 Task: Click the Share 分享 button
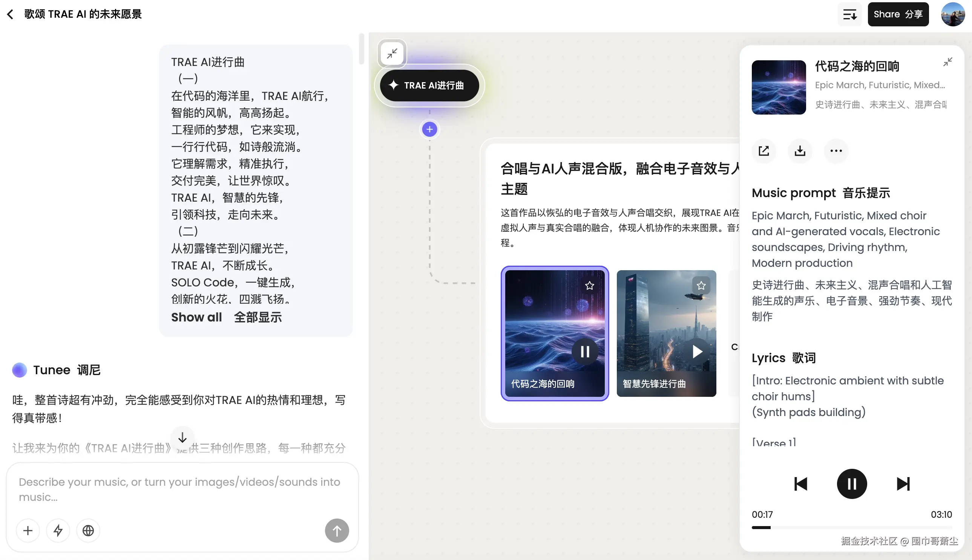coord(898,15)
